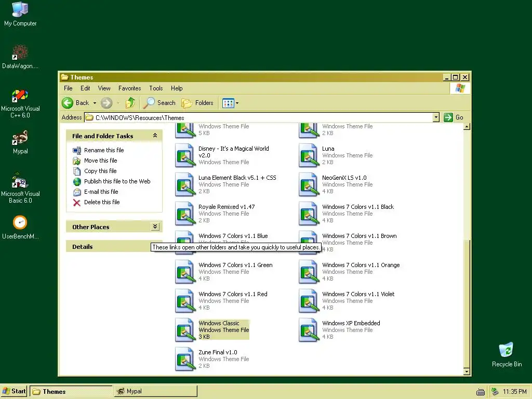
Task: Click the Themes taskbar button
Action: [71, 391]
